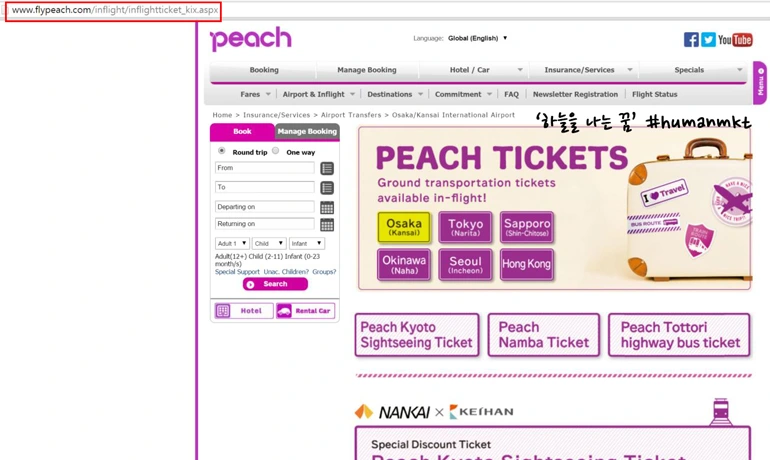Click the browser address bar URL
Screen dimensions: 770x460
coord(115,10)
